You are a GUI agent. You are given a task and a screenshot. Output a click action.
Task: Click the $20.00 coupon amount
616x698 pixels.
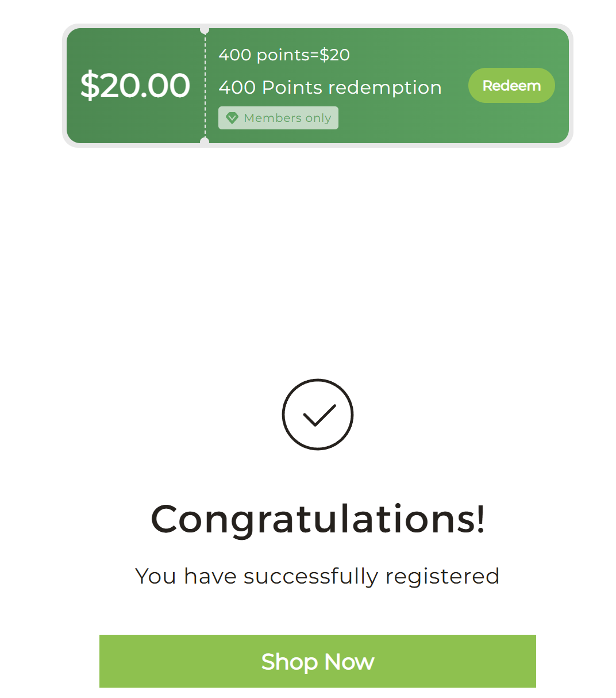click(135, 86)
